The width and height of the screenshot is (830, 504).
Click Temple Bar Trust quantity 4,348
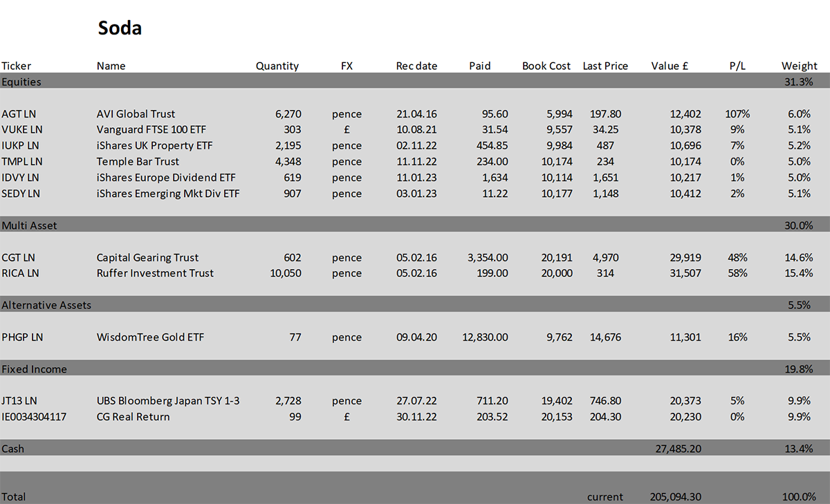pos(288,162)
